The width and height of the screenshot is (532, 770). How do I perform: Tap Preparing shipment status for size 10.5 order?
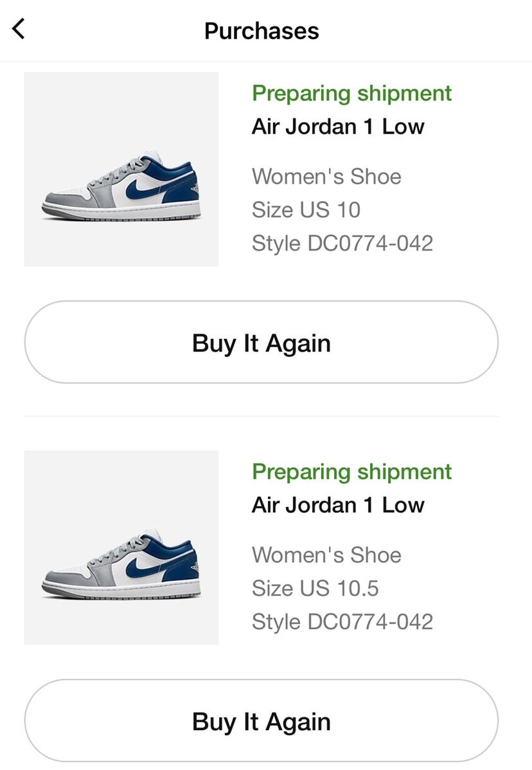pos(351,472)
